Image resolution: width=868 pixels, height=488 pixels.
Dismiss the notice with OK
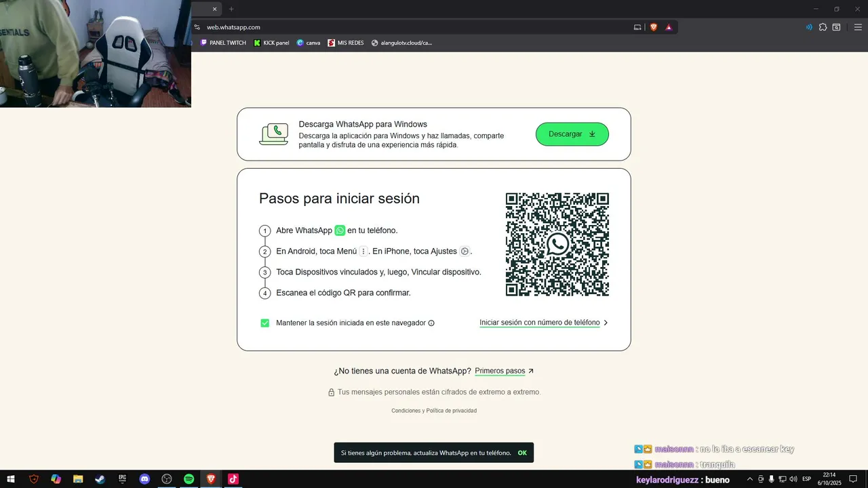[x=522, y=453]
